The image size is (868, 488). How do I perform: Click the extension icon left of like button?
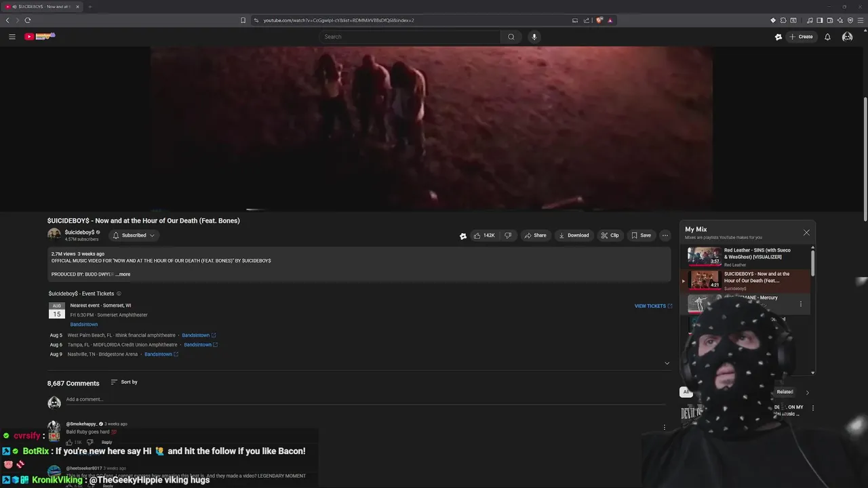[x=463, y=236]
